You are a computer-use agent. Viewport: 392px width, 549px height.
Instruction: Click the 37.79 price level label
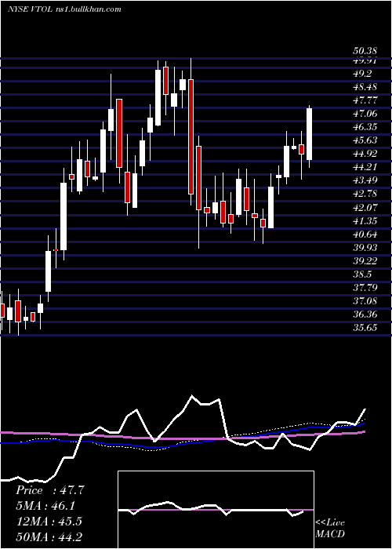coord(365,288)
